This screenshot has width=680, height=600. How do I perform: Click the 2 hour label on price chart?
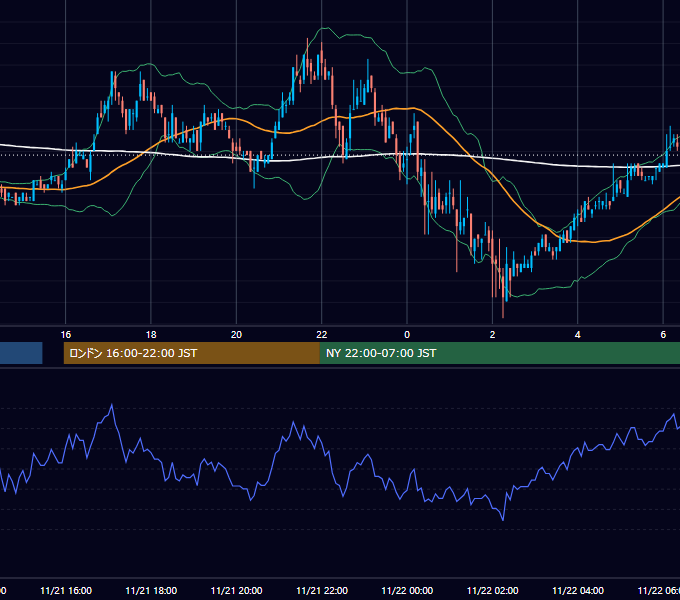point(492,334)
